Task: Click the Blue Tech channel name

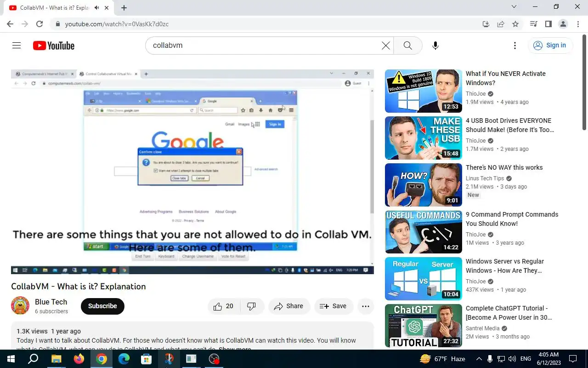Action: click(51, 302)
